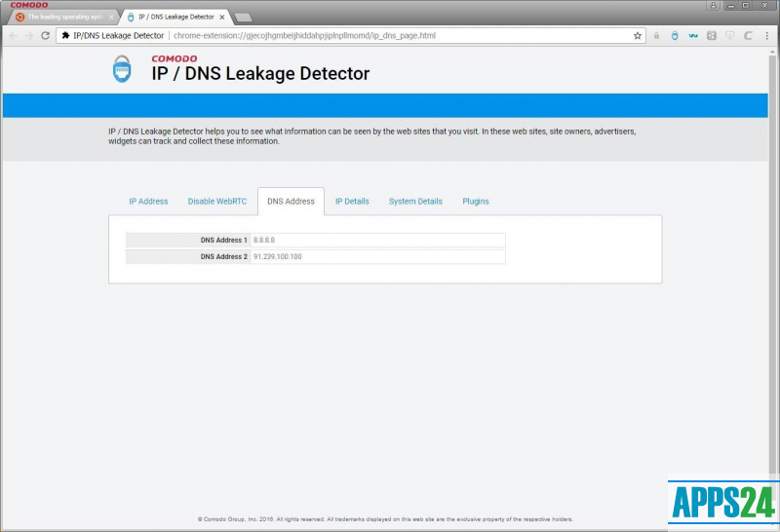The width and height of the screenshot is (780, 532).
Task: Select the DNS Address tab
Action: pyautogui.click(x=291, y=202)
